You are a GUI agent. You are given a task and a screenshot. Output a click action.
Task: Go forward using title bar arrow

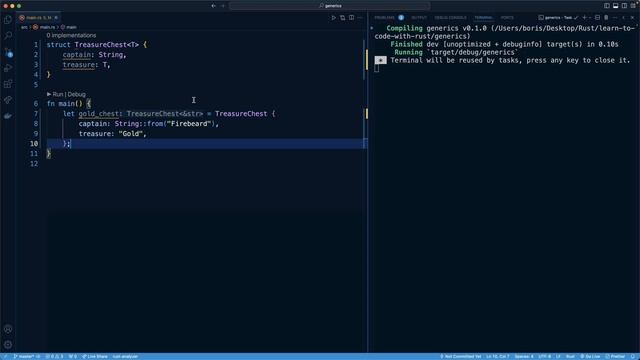[223, 6]
